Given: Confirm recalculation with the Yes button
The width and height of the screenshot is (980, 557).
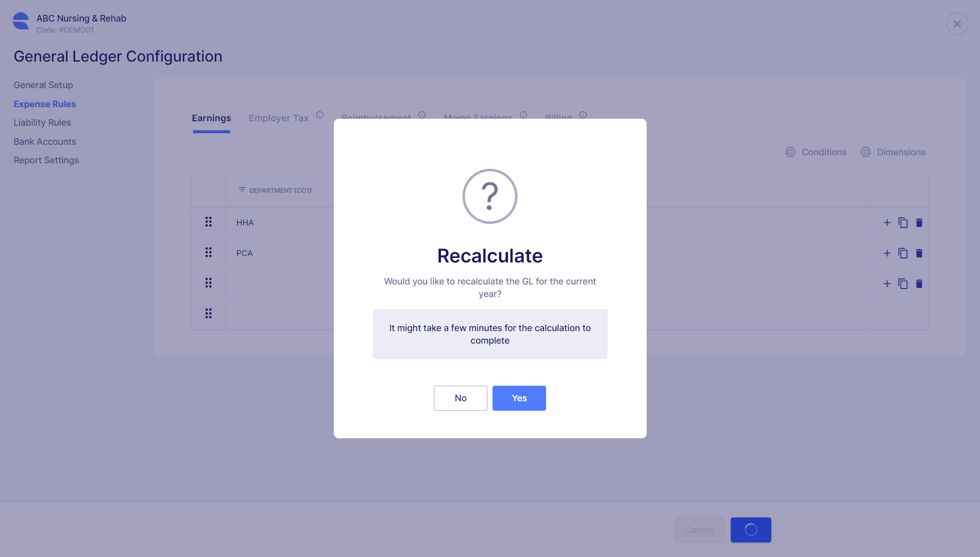Looking at the screenshot, I should click(x=519, y=398).
